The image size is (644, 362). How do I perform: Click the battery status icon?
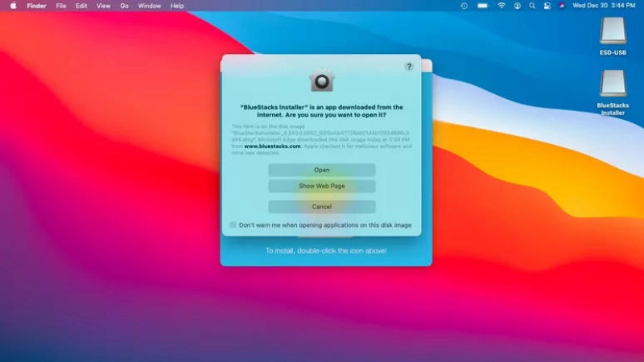[482, 6]
